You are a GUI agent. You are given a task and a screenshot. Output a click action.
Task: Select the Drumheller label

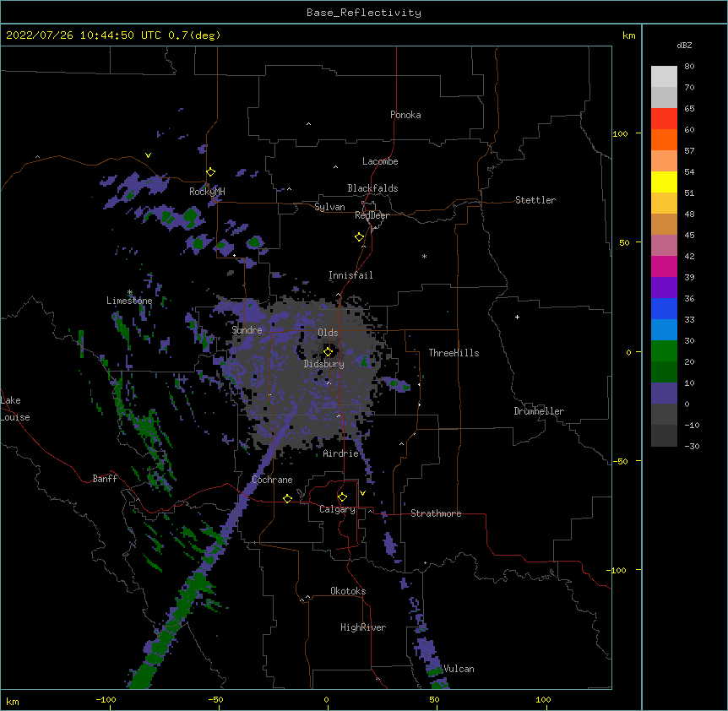pyautogui.click(x=539, y=411)
